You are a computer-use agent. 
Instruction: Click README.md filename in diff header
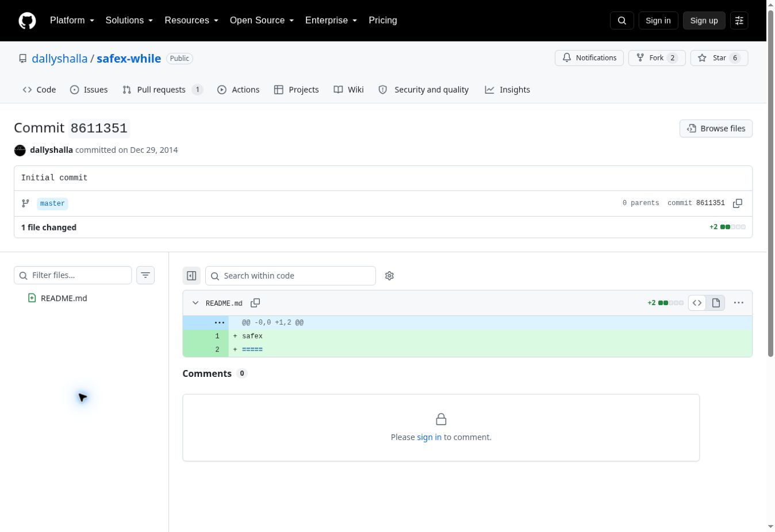(224, 303)
